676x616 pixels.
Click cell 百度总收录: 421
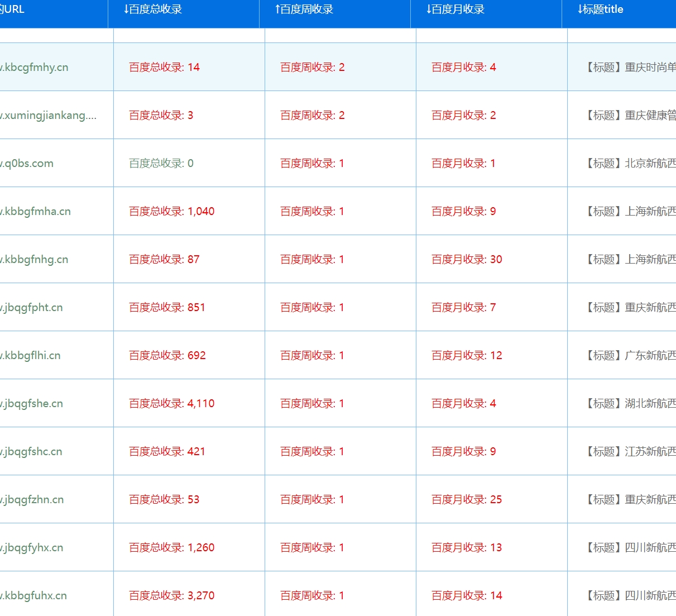(x=167, y=451)
